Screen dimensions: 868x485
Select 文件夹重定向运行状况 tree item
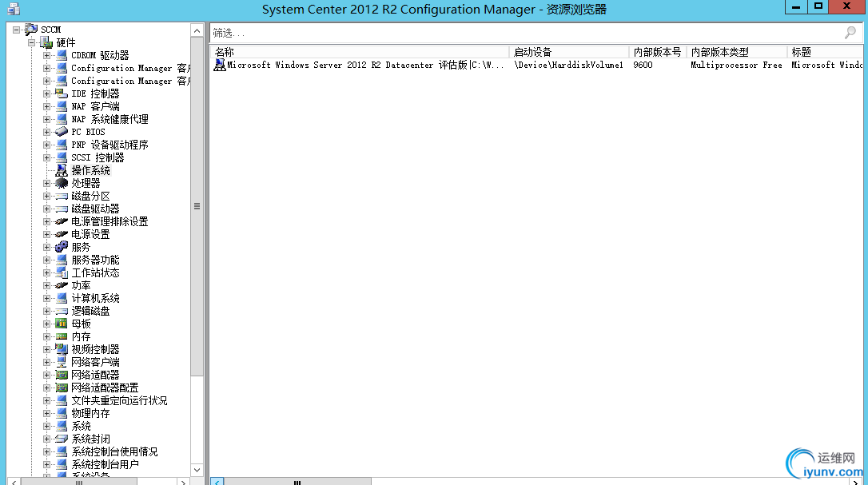pos(119,400)
